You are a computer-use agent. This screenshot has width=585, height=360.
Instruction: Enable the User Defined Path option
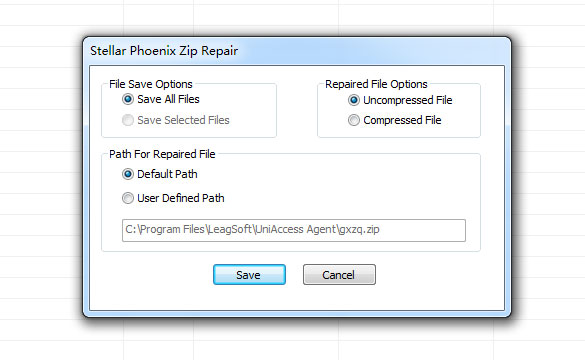point(128,198)
